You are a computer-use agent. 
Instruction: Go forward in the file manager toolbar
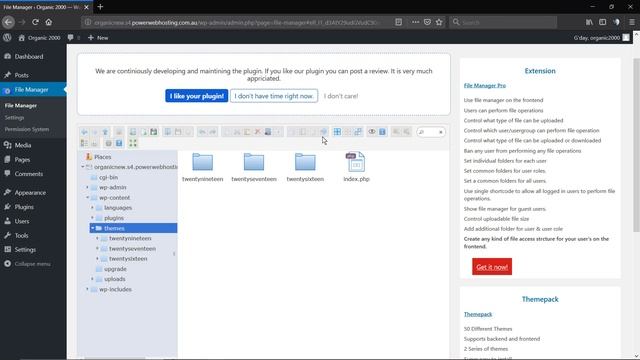(x=94, y=132)
